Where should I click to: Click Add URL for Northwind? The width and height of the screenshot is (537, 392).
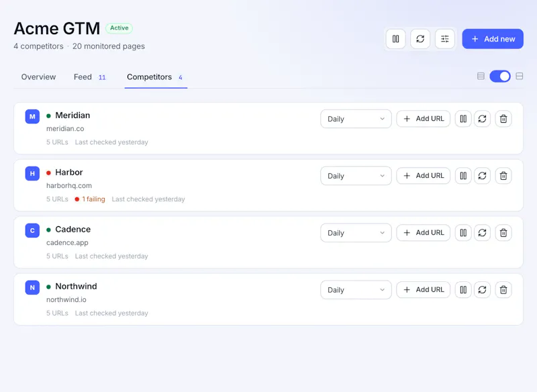[424, 289]
